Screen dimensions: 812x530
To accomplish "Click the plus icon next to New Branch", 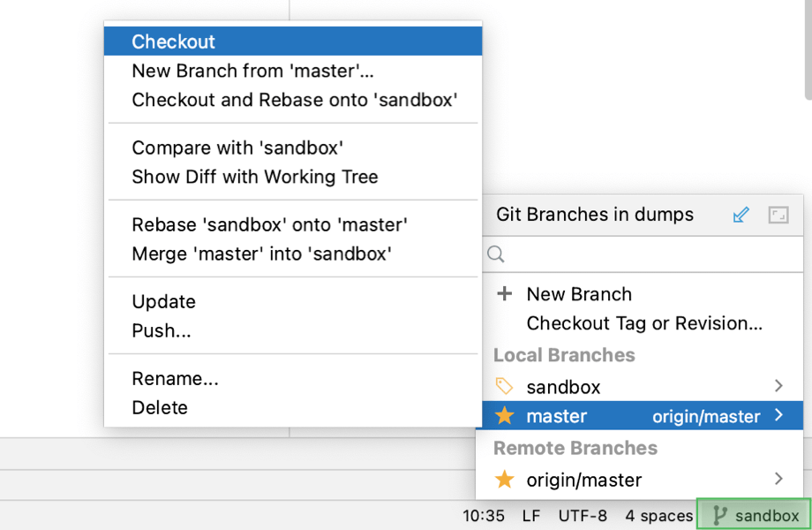I will (504, 294).
